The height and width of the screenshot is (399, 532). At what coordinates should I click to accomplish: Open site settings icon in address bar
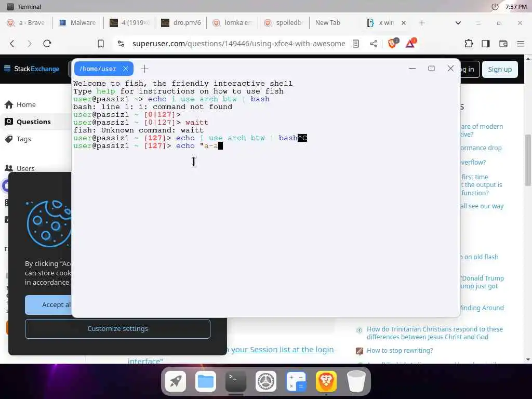121,44
